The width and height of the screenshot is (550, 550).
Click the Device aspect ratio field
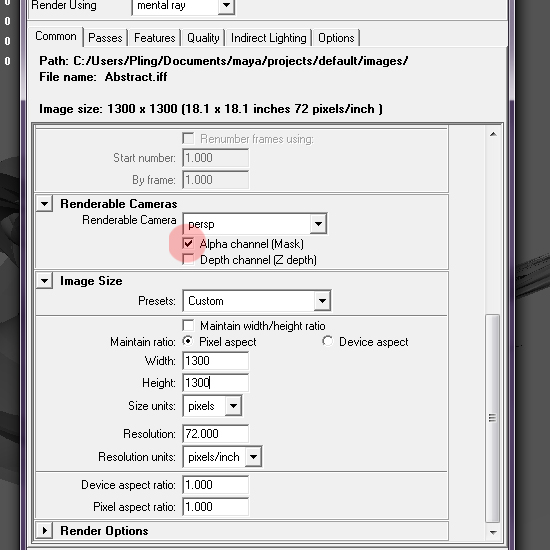pyautogui.click(x=215, y=485)
